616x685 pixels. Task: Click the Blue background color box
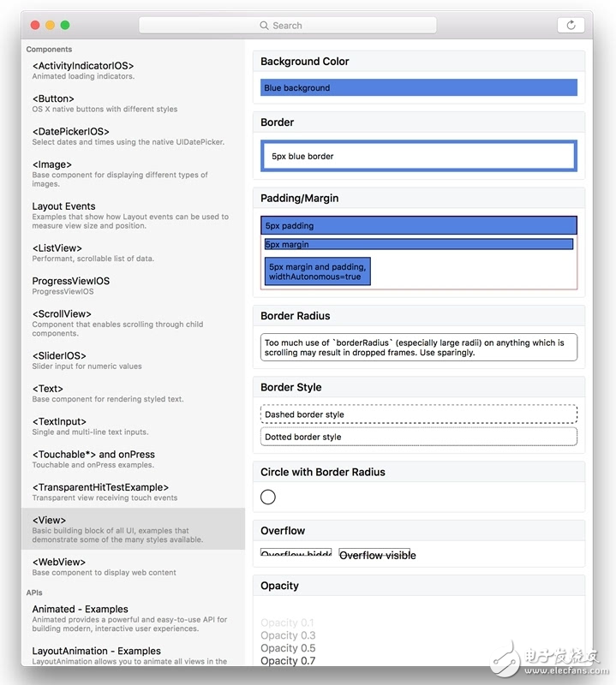418,87
